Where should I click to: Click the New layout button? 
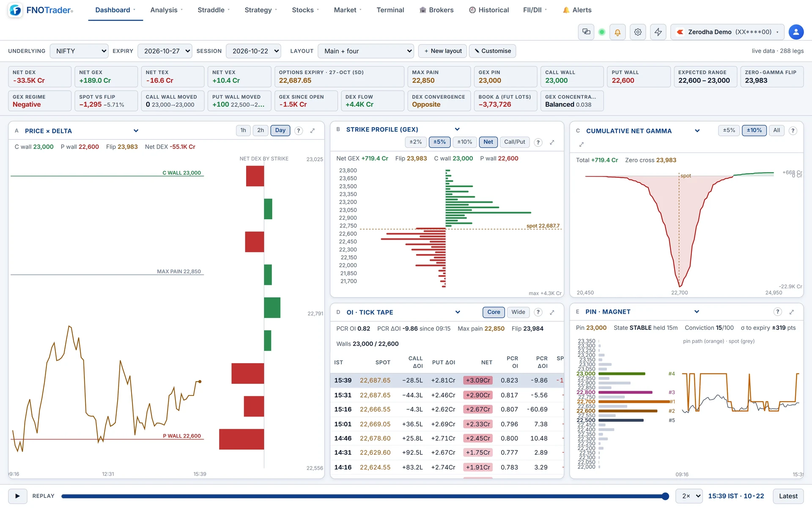tap(443, 51)
